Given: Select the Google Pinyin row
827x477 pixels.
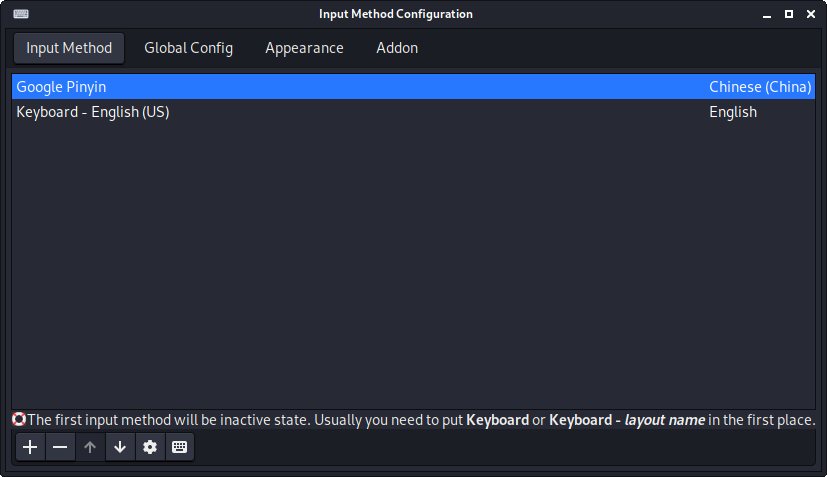Looking at the screenshot, I should 414,87.
